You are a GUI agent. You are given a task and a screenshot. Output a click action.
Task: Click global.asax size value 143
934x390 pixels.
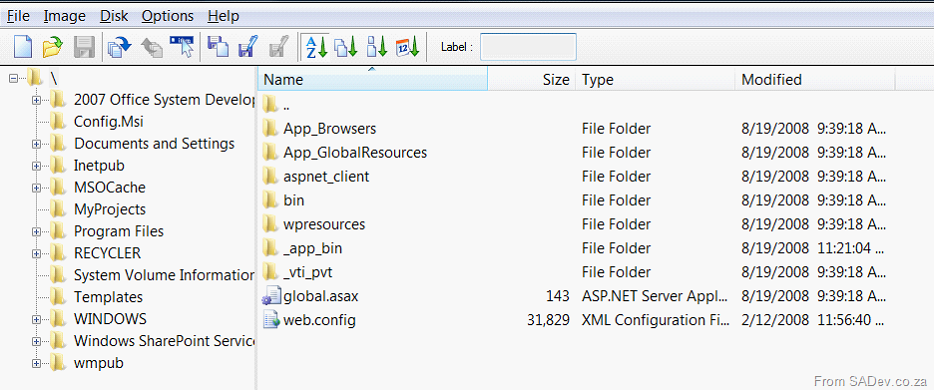coord(558,296)
